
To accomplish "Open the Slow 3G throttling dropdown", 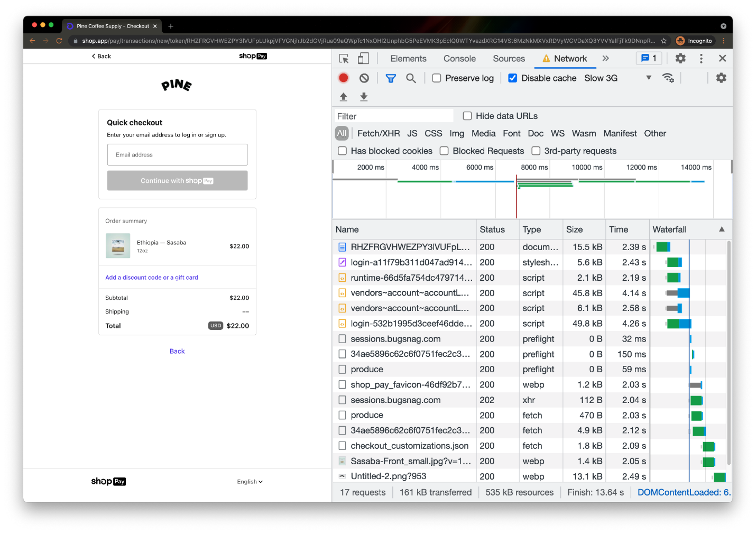I will [x=618, y=78].
